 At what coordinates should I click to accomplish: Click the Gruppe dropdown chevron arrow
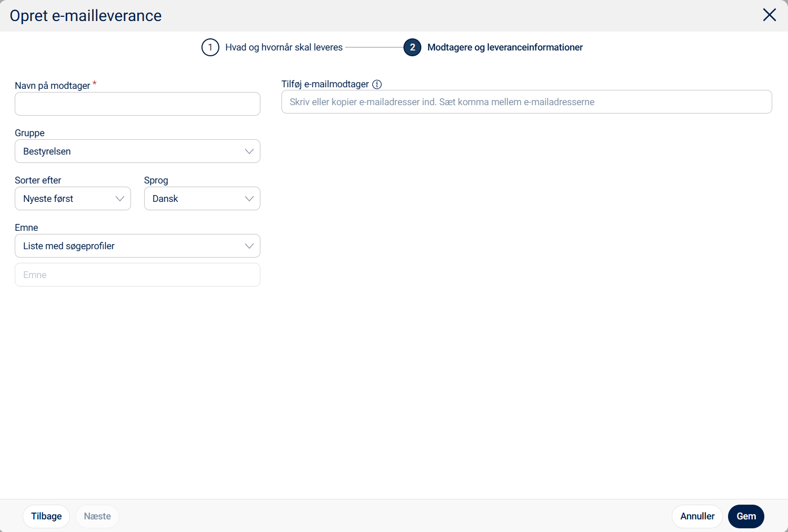pyautogui.click(x=249, y=151)
